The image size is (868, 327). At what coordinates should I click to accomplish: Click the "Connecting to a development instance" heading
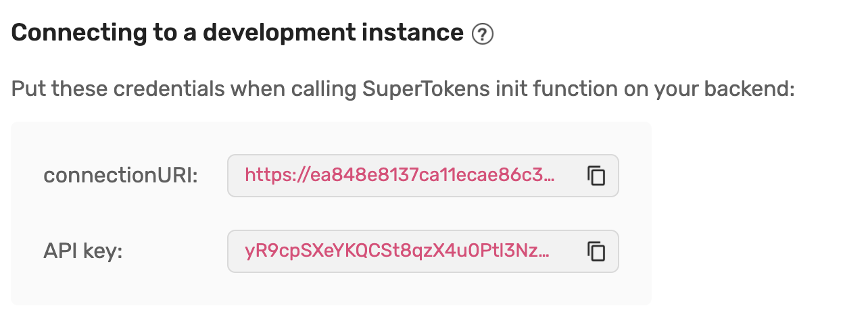pyautogui.click(x=237, y=32)
